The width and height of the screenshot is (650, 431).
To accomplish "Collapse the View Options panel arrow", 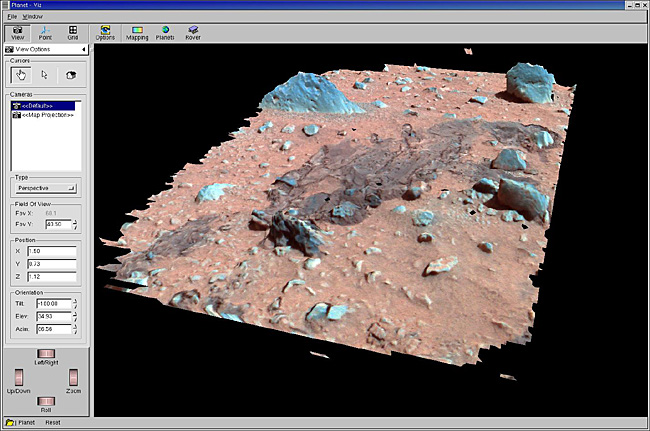I will [x=83, y=48].
